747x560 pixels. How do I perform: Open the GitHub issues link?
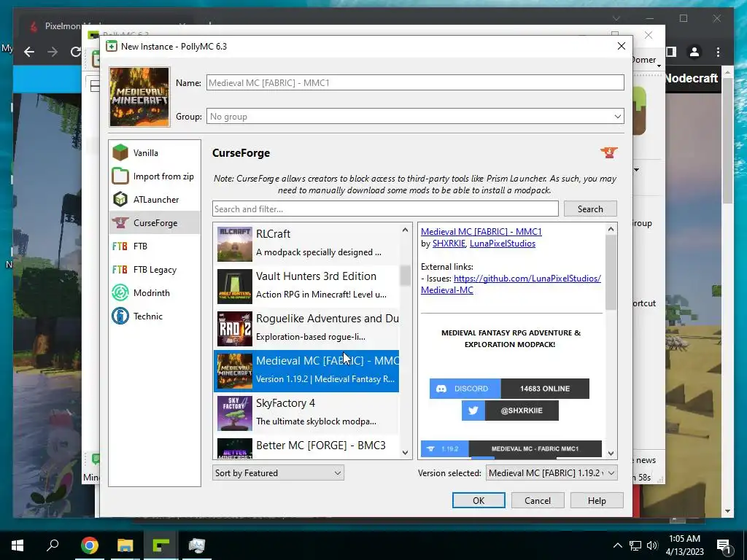tap(511, 284)
